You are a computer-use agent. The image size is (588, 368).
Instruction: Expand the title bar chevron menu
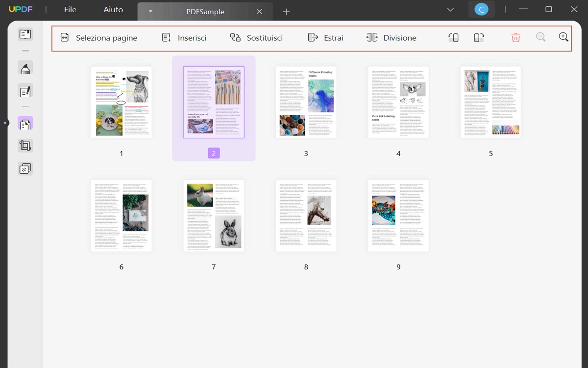coord(451,10)
